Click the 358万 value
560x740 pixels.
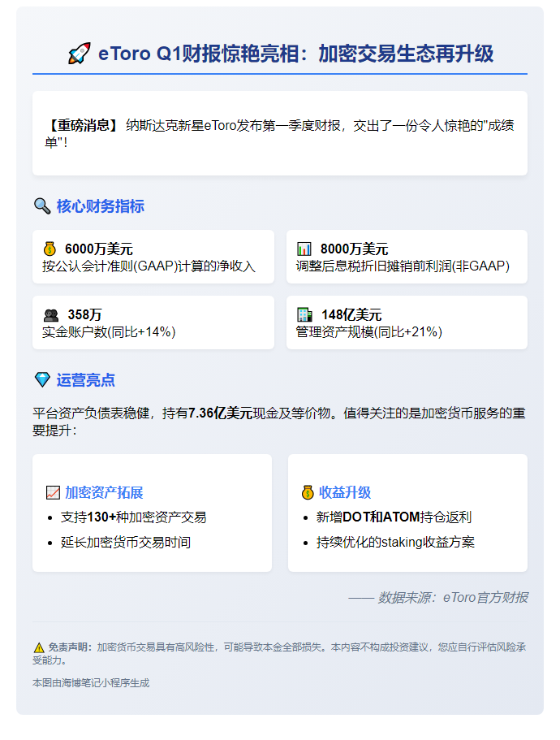85,315
